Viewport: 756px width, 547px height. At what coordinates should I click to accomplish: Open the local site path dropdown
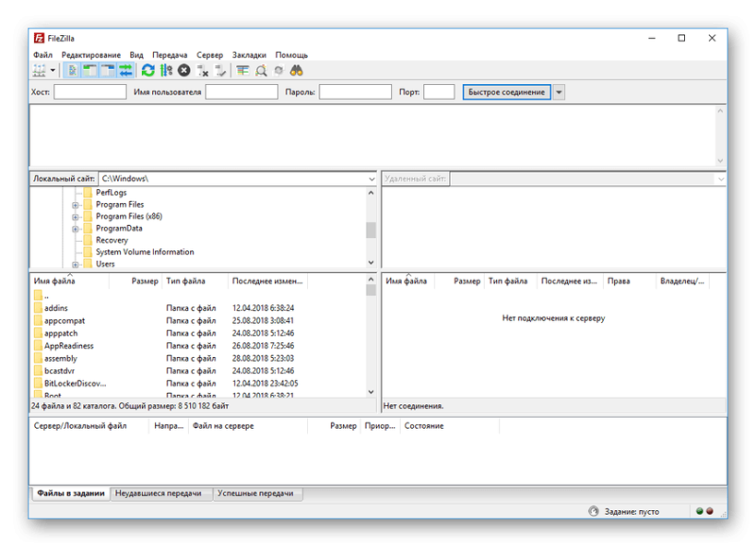tap(371, 179)
